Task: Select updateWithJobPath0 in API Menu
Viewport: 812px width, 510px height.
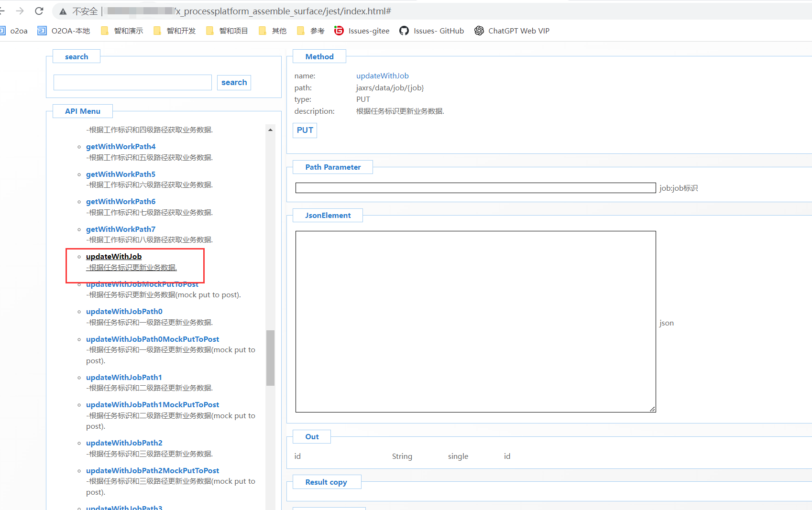Action: (x=124, y=312)
